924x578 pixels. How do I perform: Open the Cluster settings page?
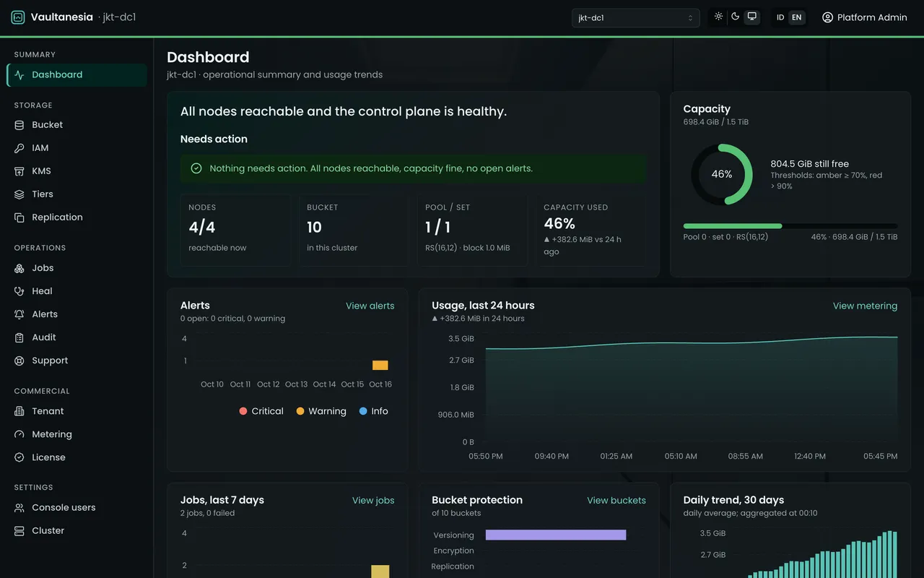[x=77, y=530]
